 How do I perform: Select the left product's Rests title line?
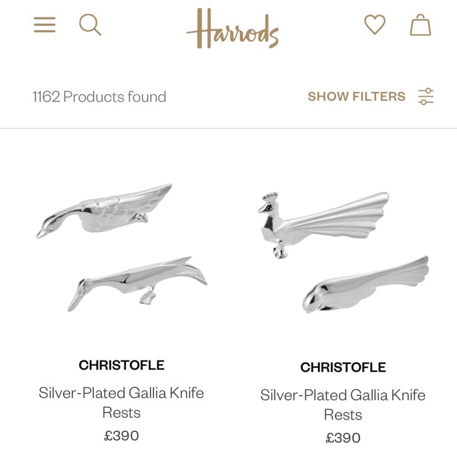coord(121,413)
